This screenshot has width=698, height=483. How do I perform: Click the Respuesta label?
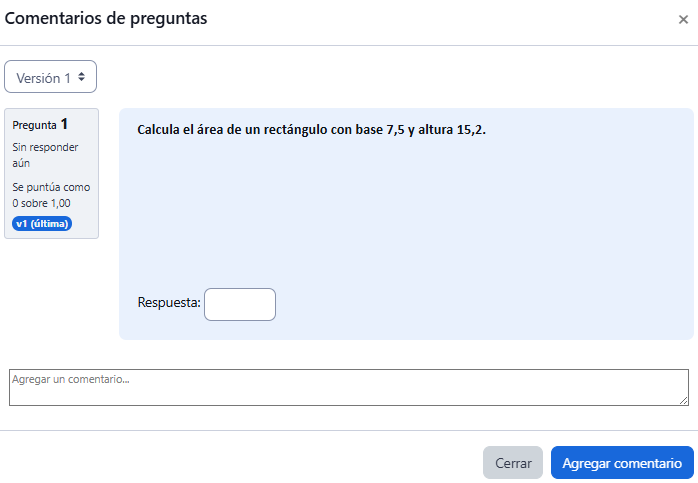(169, 302)
